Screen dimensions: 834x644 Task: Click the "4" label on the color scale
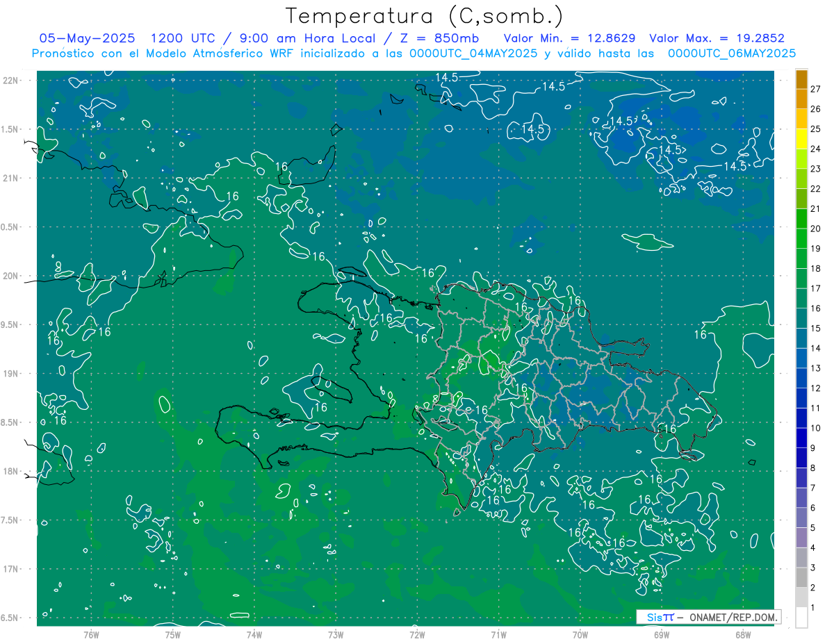point(812,547)
